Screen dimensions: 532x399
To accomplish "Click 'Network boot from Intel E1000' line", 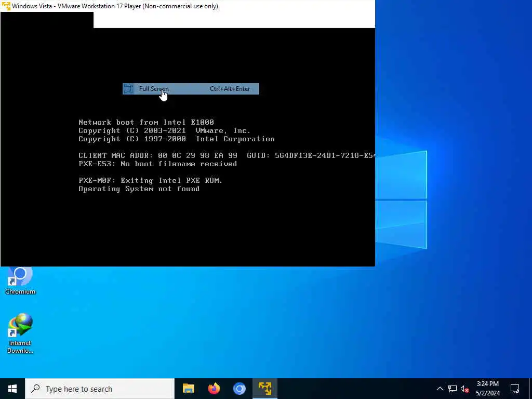I will click(146, 122).
